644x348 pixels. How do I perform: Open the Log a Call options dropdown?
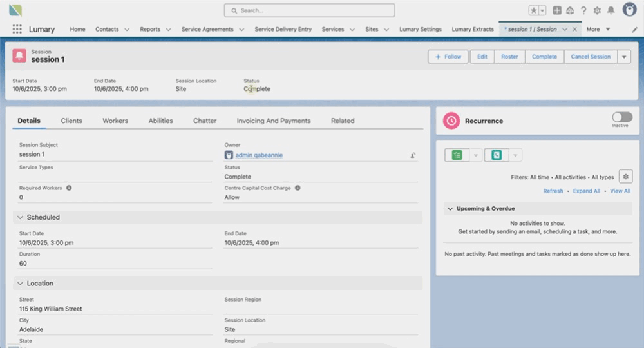515,155
